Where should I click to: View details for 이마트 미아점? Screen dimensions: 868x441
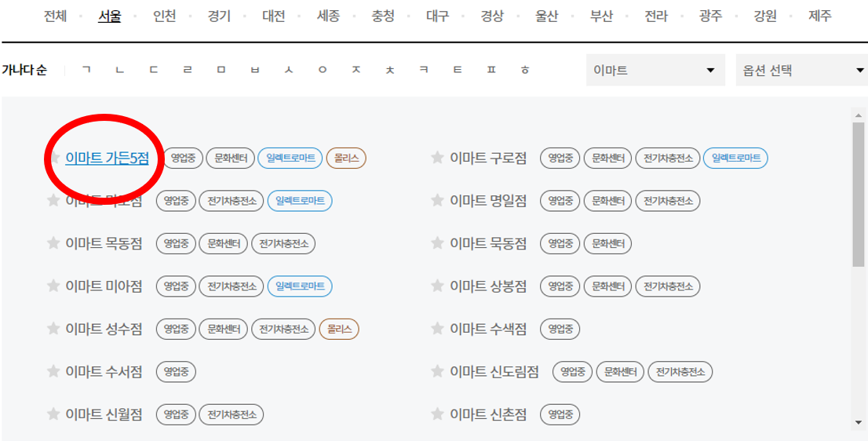(x=104, y=286)
